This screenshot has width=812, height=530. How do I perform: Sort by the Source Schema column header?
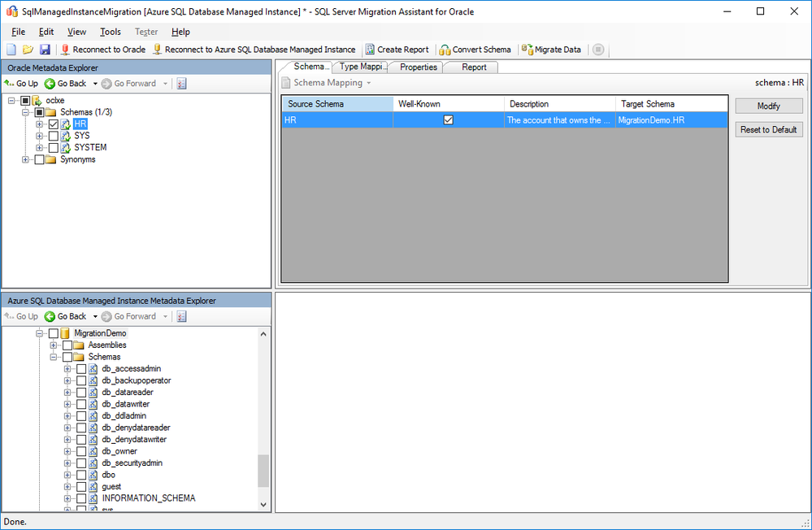tap(337, 103)
